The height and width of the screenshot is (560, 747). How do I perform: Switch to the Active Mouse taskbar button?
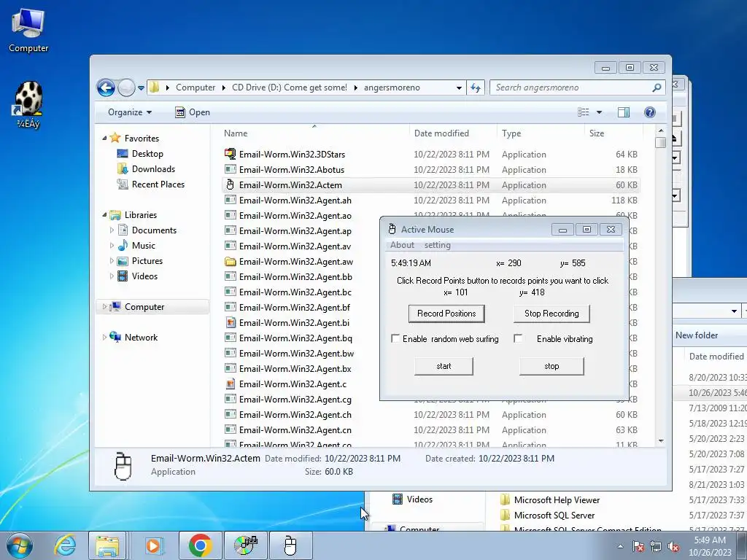[290, 545]
